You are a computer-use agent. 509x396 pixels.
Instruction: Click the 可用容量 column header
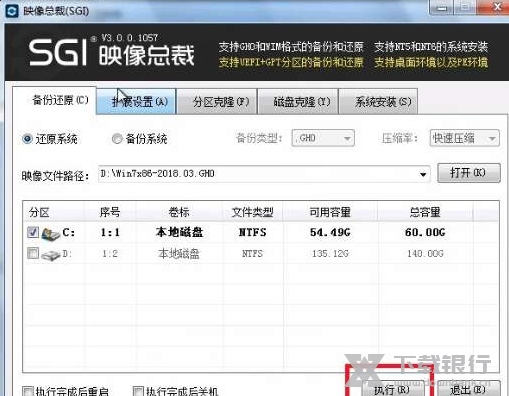coord(330,212)
